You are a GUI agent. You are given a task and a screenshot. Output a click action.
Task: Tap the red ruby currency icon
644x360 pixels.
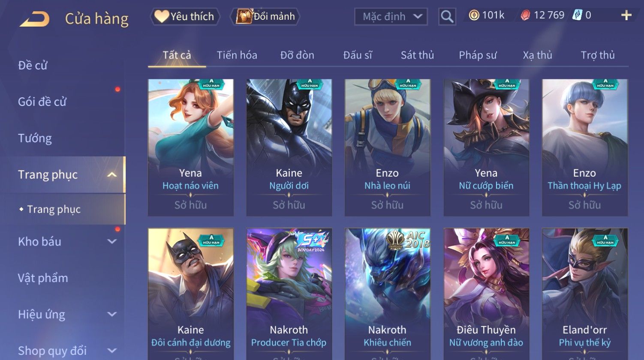[x=525, y=15]
